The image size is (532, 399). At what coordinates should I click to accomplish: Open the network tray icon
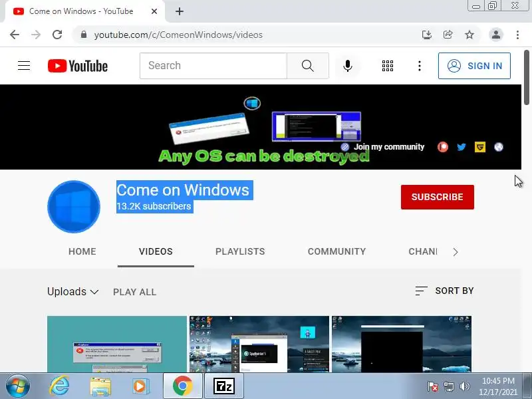(x=448, y=386)
